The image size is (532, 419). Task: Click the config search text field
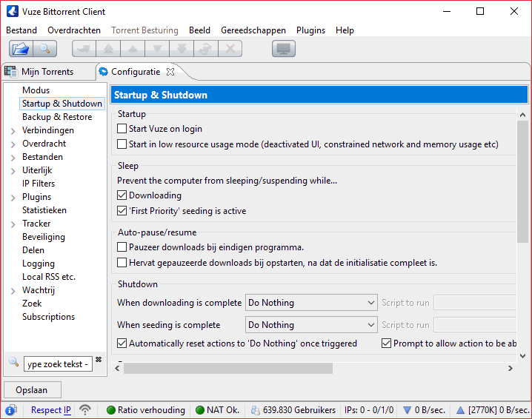[x=58, y=364]
